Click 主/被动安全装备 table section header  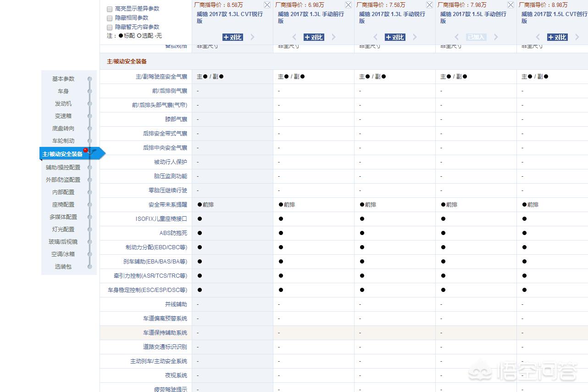[x=127, y=62]
